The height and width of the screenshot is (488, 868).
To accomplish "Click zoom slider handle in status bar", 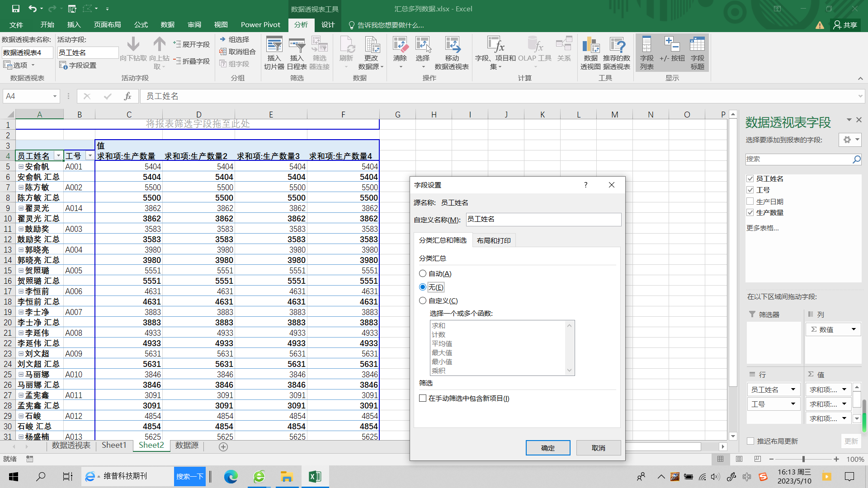I will [803, 459].
